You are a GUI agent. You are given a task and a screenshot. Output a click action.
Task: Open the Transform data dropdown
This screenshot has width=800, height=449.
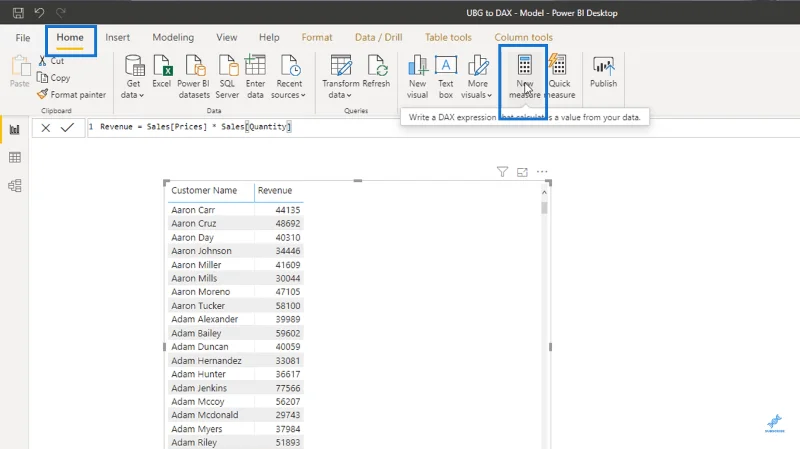click(340, 77)
